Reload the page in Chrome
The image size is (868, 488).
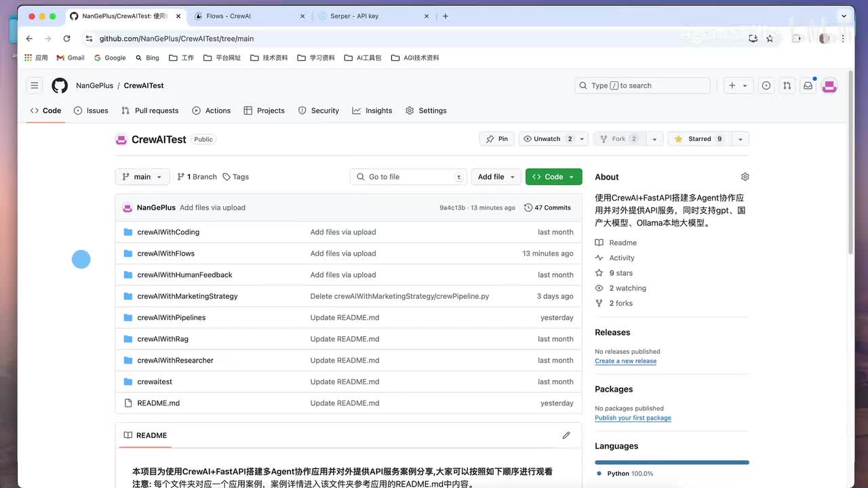pyautogui.click(x=66, y=39)
